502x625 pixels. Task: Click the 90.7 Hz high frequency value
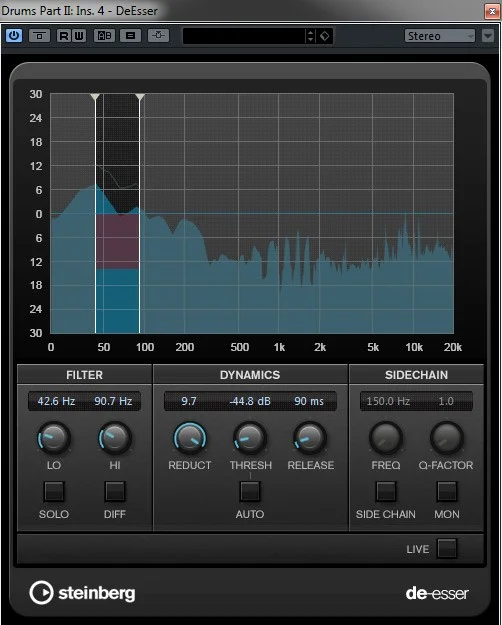pos(113,401)
